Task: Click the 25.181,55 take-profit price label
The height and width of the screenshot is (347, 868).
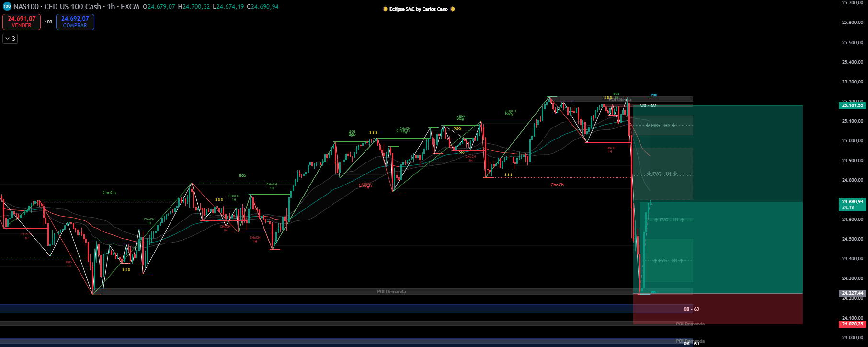Action: click(x=852, y=105)
